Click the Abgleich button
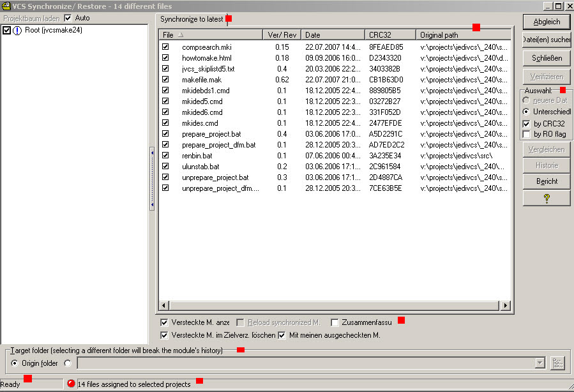574x392 pixels. coord(546,21)
